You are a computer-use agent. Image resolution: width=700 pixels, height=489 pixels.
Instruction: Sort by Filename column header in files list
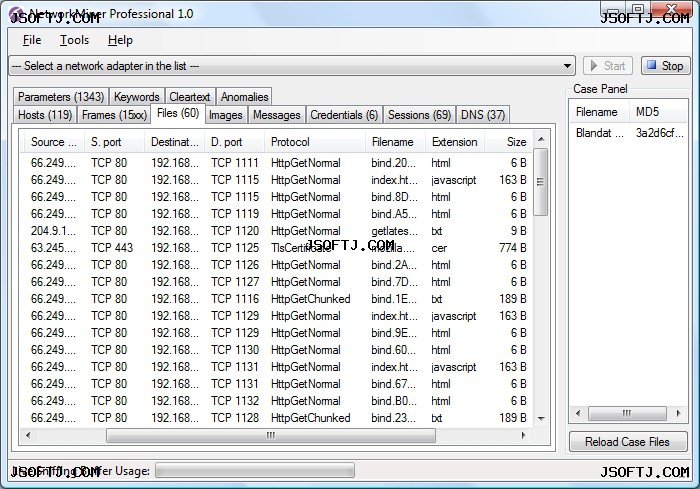[x=395, y=142]
